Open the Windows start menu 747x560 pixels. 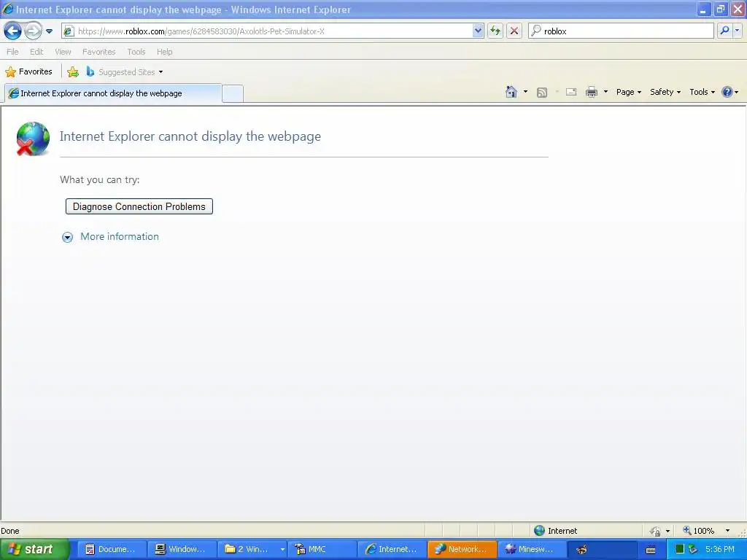point(34,550)
